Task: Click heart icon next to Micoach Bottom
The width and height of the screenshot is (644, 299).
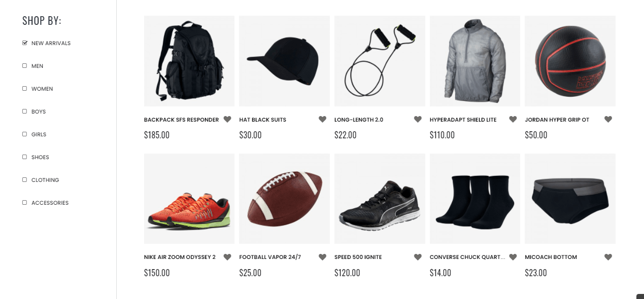Action: tap(608, 257)
